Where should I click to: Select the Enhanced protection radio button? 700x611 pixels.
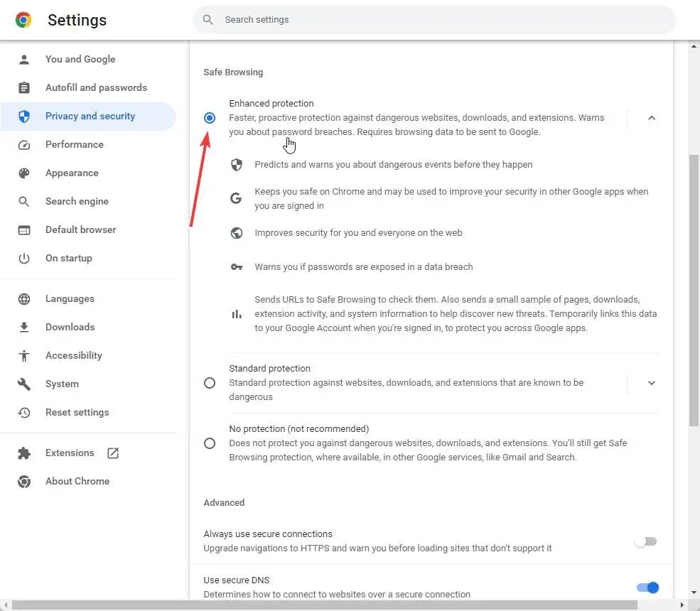click(210, 118)
